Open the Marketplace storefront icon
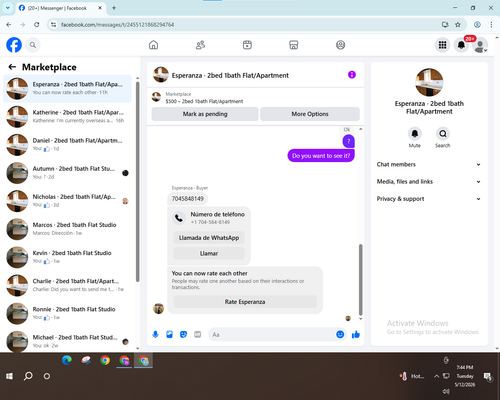The height and width of the screenshot is (400, 500). pos(294,45)
